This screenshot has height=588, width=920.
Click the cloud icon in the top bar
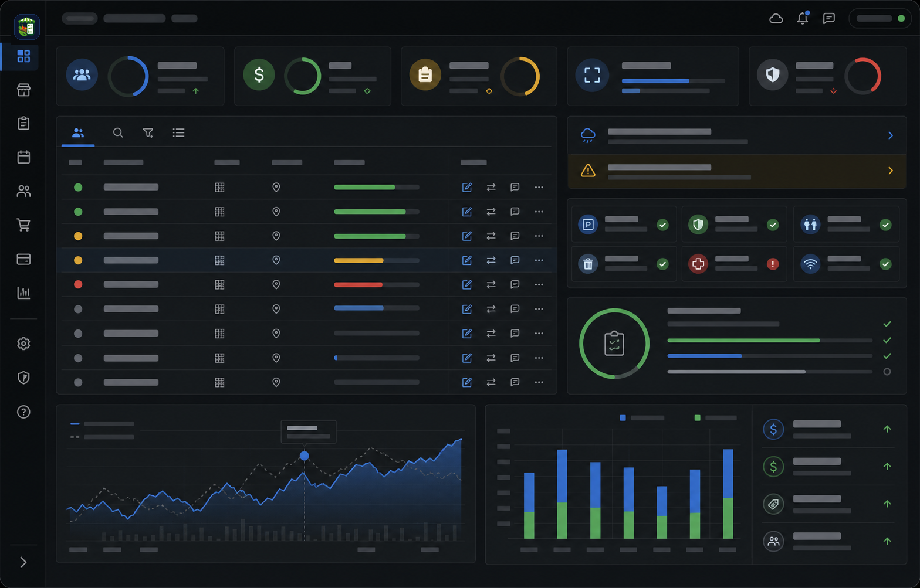(776, 19)
